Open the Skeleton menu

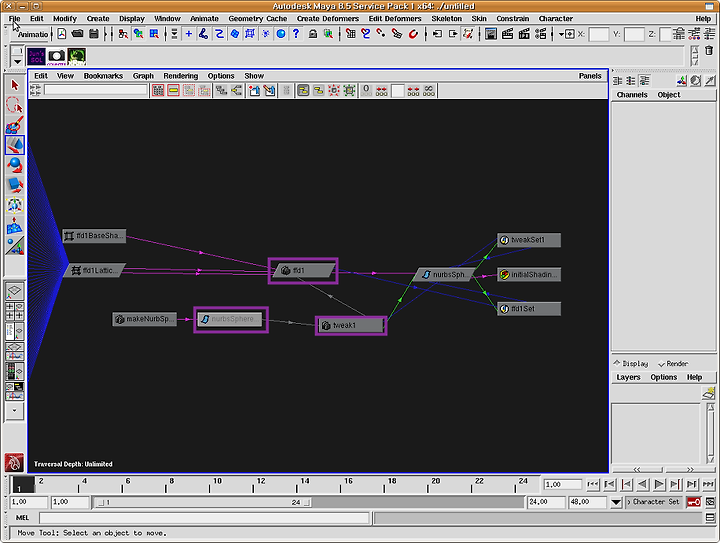[x=446, y=18]
